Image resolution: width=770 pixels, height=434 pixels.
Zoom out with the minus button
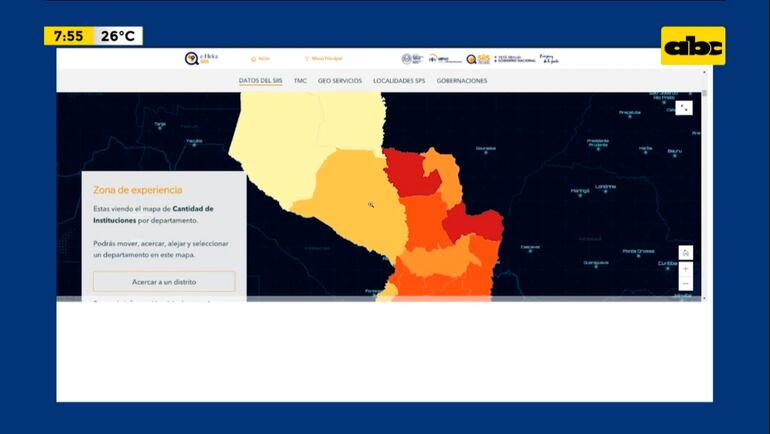tap(685, 284)
